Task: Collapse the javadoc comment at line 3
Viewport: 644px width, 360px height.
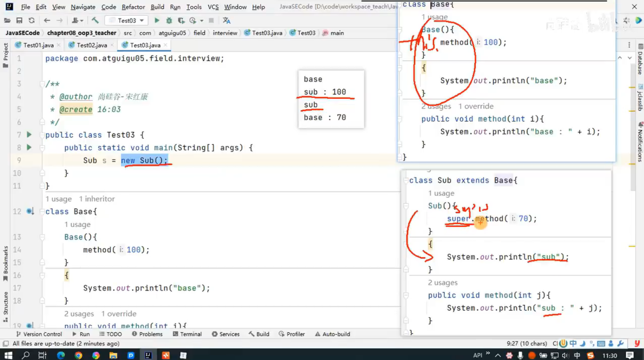Action: point(42,84)
